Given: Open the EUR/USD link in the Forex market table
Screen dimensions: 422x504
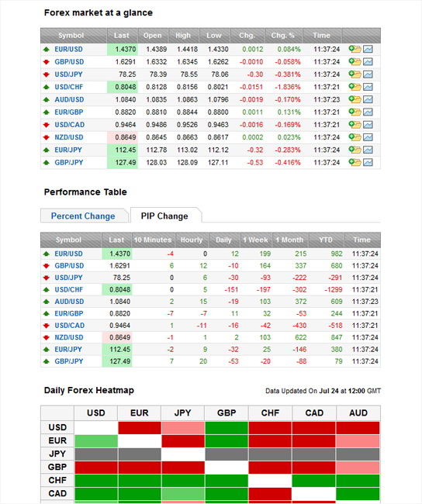Looking at the screenshot, I should coord(68,49).
